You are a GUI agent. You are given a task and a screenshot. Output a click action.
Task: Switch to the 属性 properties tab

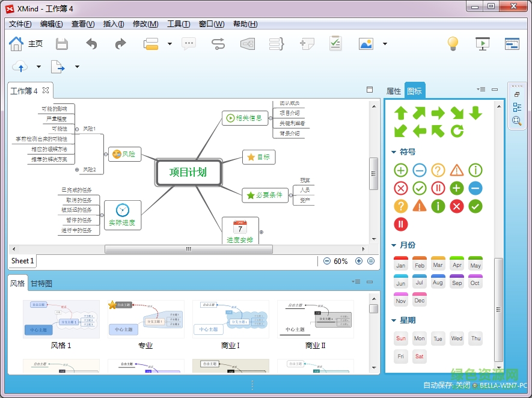click(393, 90)
